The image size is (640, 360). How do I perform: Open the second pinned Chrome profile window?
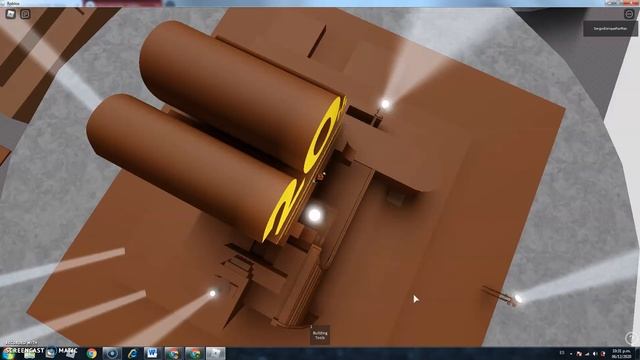tap(194, 353)
